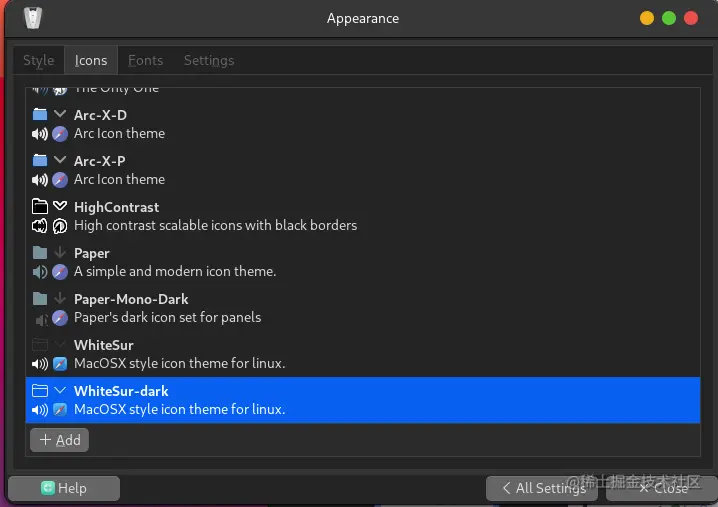This screenshot has height=507, width=718.
Task: Click the yellow minimize window button
Action: pos(647,18)
